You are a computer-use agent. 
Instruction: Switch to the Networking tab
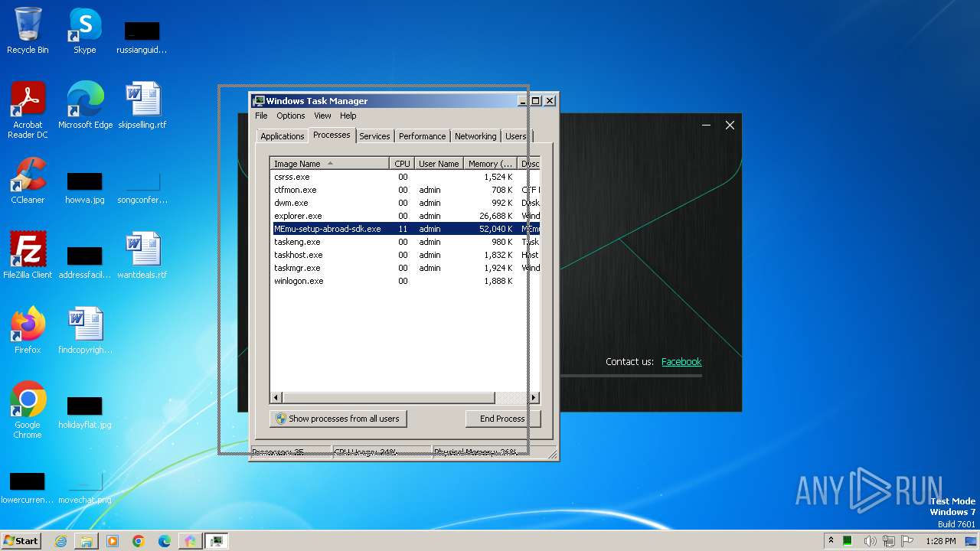(475, 136)
